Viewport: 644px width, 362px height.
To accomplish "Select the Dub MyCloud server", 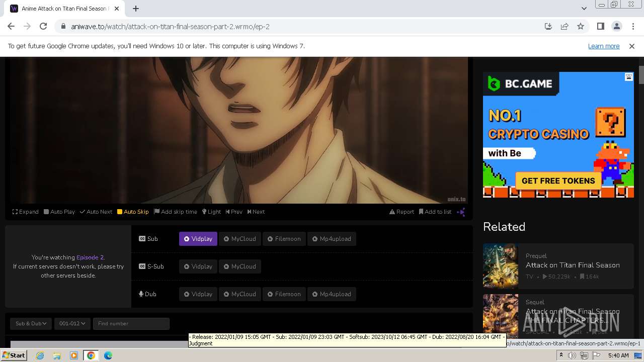I will pyautogui.click(x=240, y=294).
